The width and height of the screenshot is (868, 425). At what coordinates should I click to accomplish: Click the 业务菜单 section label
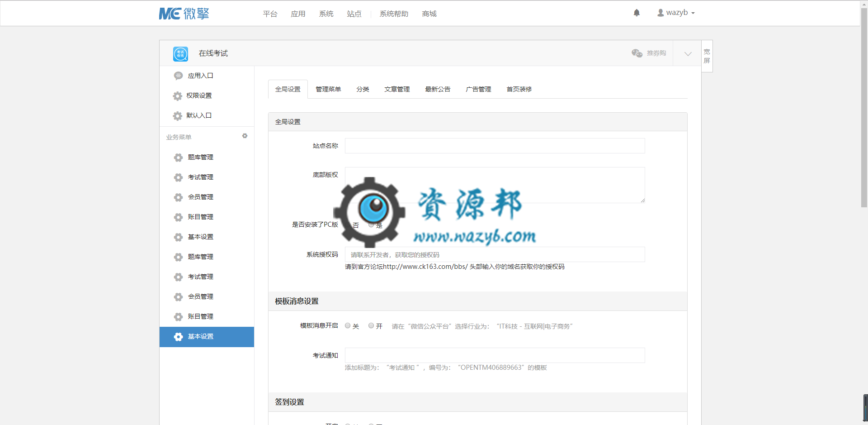tap(179, 137)
